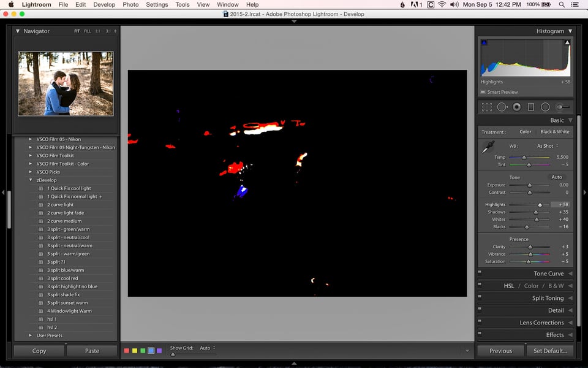588x368 pixels.
Task: Click the Copy button
Action: pos(39,351)
